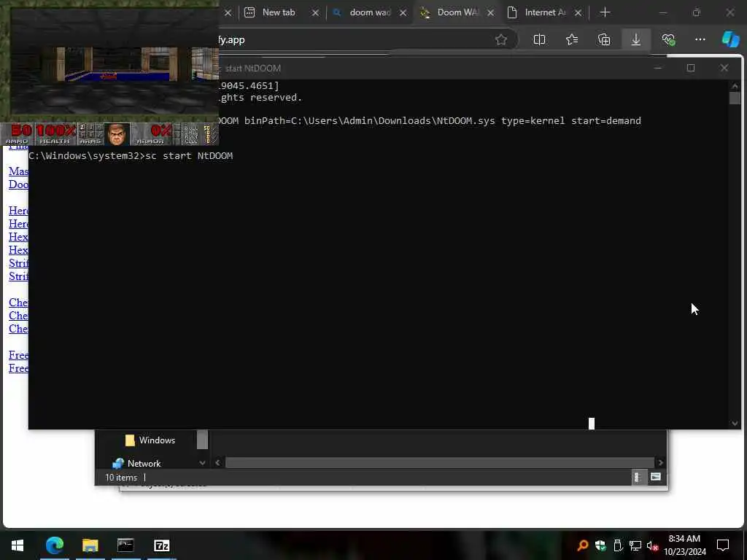Open Browser essentials heart icon
This screenshot has height=560, width=747.
coord(668,40)
